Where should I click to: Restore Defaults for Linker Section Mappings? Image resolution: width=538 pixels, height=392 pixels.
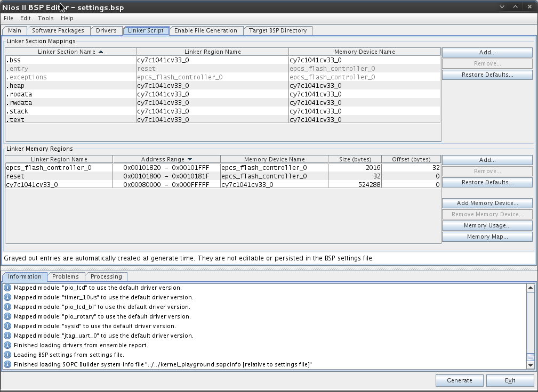tap(487, 75)
